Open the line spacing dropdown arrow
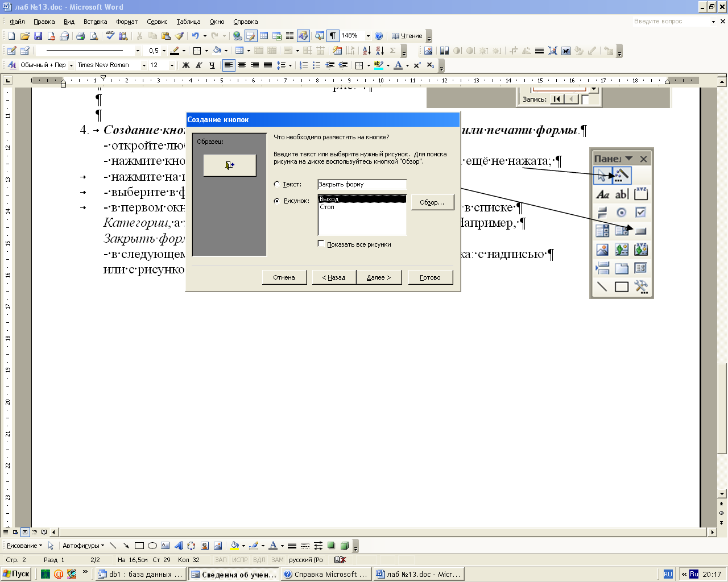The image size is (728, 582). [290, 65]
